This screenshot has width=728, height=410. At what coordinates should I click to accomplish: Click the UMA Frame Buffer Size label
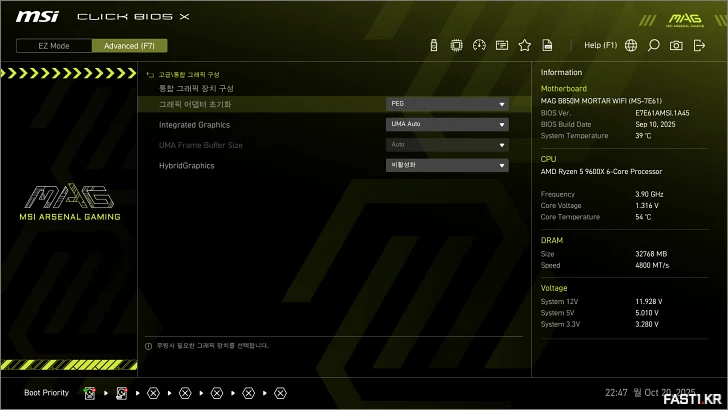(x=201, y=145)
